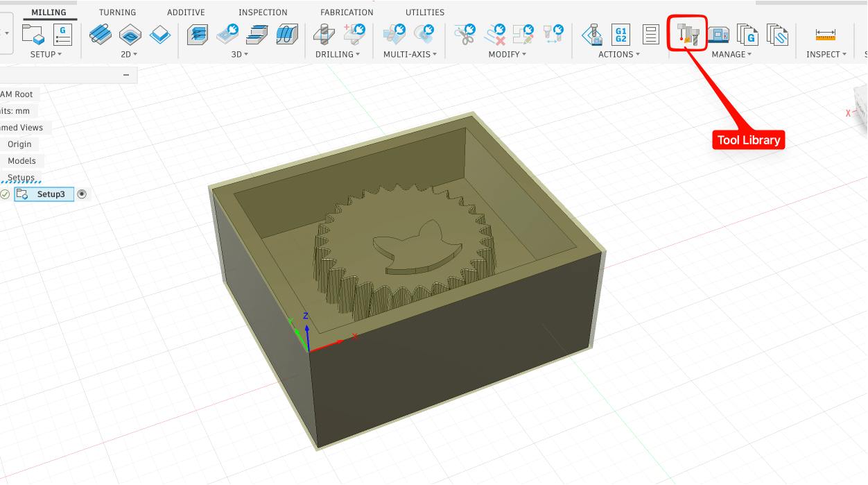Select the 3D Parallel toolpath icon
The height and width of the screenshot is (485, 868).
click(287, 34)
